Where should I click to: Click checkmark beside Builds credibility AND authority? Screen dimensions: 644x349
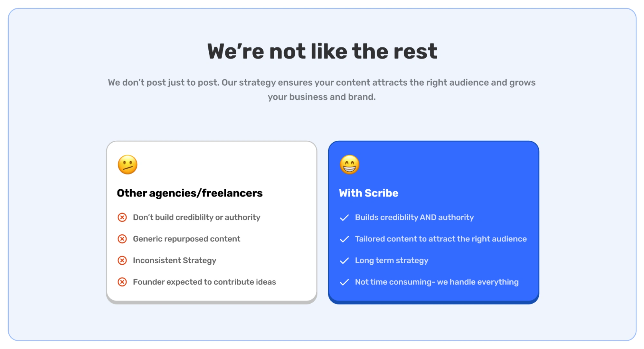(x=344, y=218)
